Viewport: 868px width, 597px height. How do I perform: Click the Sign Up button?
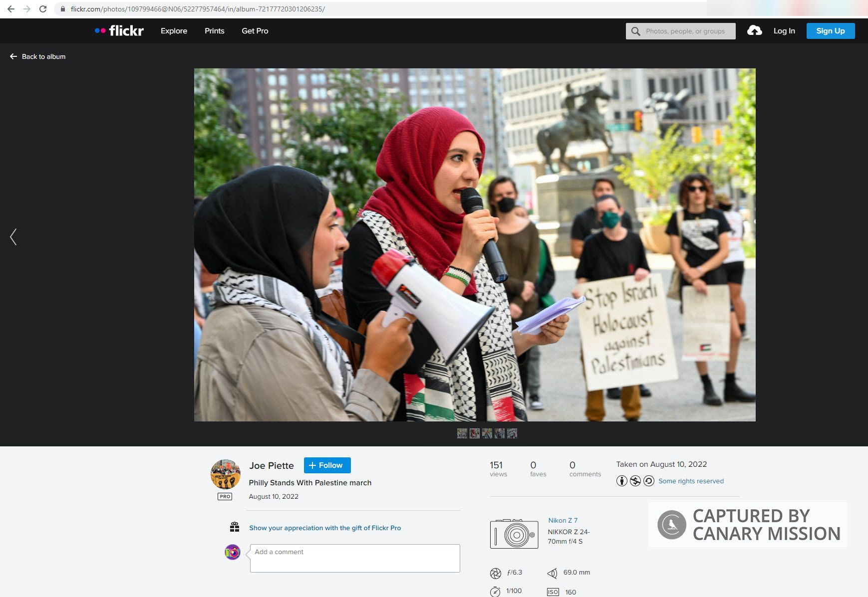coord(830,31)
